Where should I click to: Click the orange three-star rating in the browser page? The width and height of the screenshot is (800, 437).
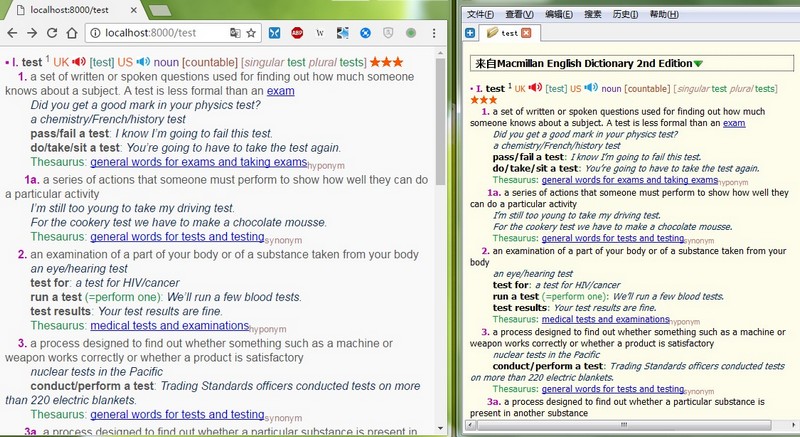[387, 62]
